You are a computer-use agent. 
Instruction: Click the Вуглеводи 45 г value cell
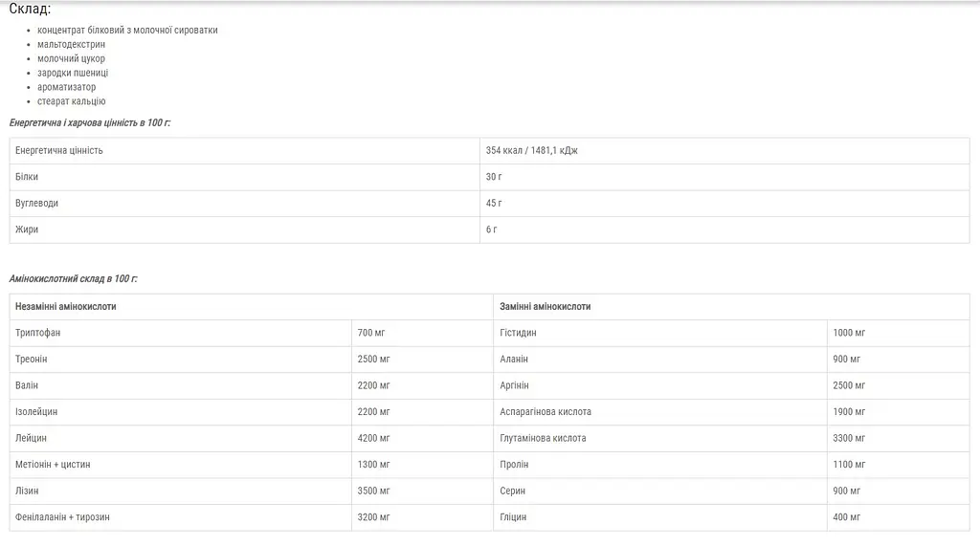(724, 203)
